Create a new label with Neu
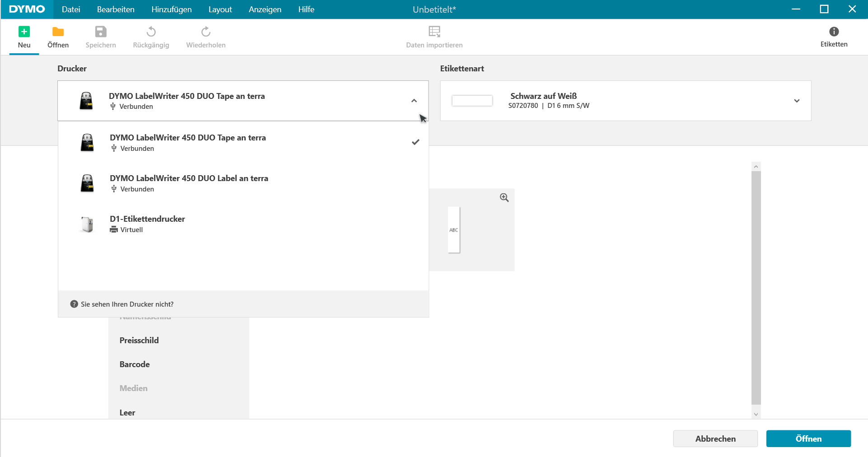This screenshot has height=457, width=868. point(24,36)
